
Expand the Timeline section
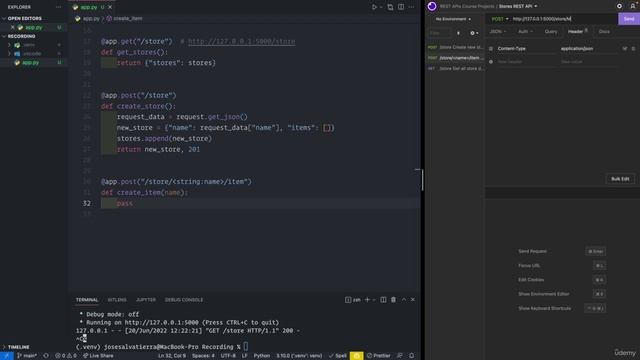(18, 347)
